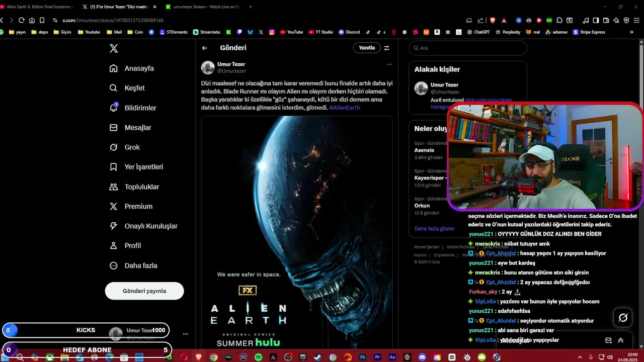Click Daha fazla göster link

click(x=434, y=228)
